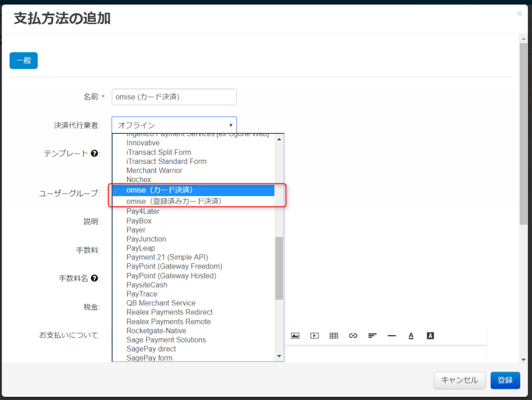Screen dimensions: 532x400
Task: Click the insert video icon in editor toolbar
Action: coord(314,336)
